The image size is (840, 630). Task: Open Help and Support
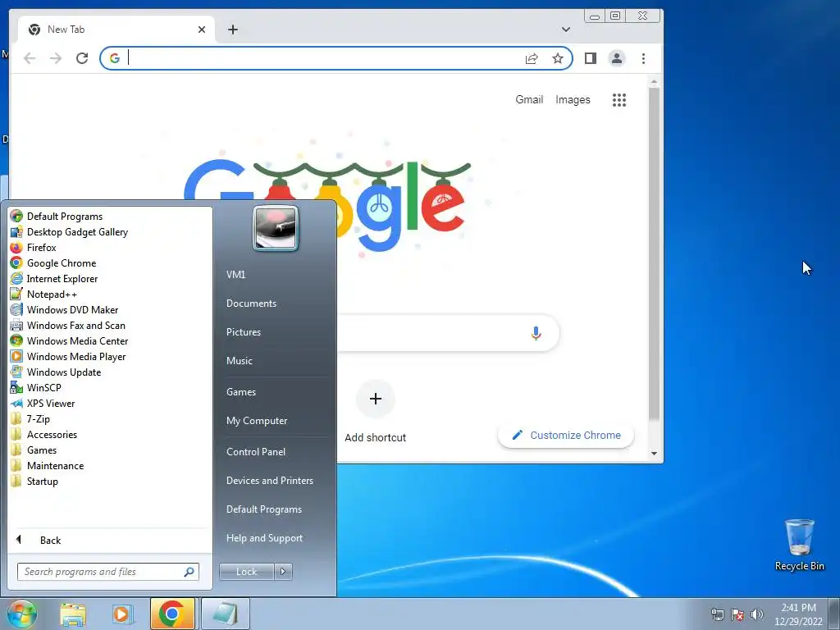(x=264, y=538)
